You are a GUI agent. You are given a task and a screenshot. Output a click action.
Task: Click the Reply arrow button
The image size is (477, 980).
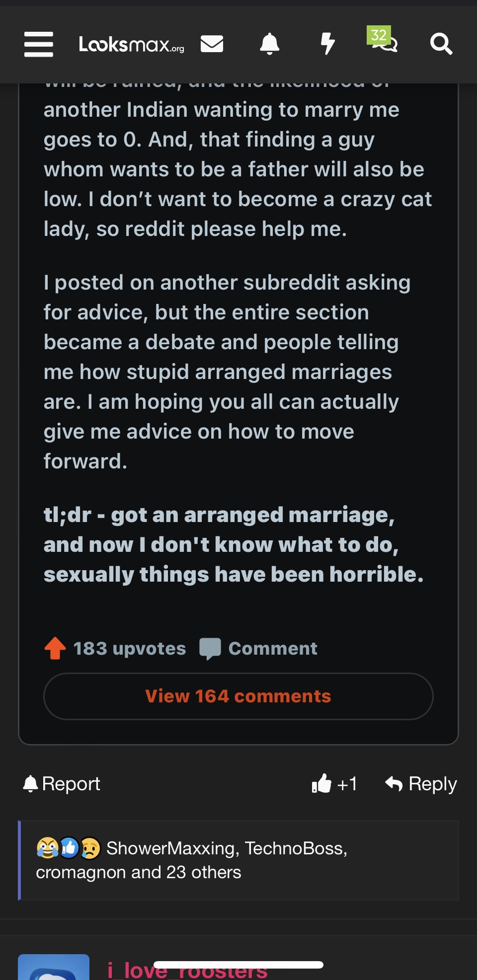click(421, 784)
